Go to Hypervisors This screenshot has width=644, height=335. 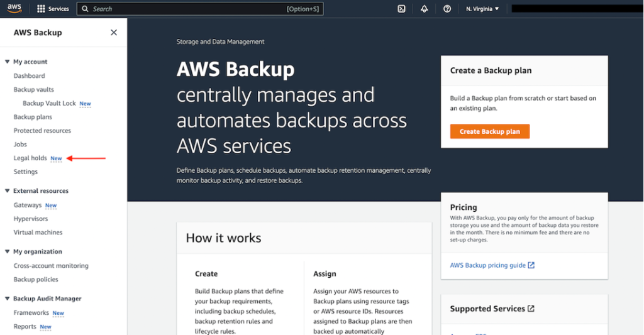[31, 219]
